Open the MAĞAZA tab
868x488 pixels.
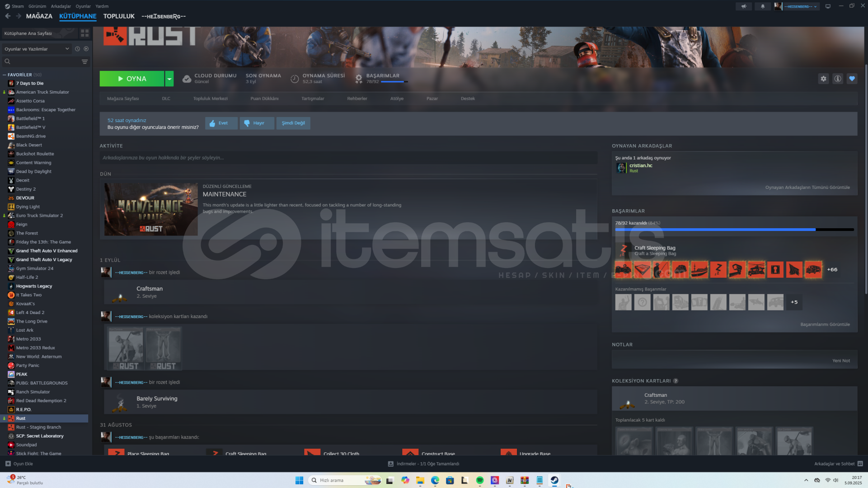(39, 16)
